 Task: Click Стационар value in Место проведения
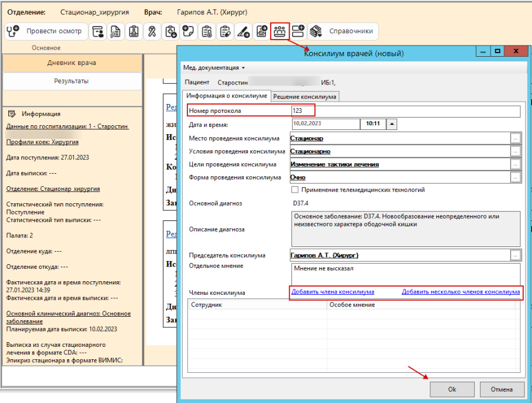307,138
